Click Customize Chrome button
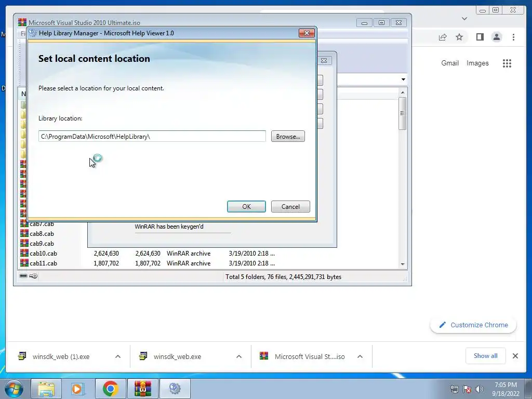Image resolution: width=532 pixels, height=399 pixels. (x=473, y=325)
